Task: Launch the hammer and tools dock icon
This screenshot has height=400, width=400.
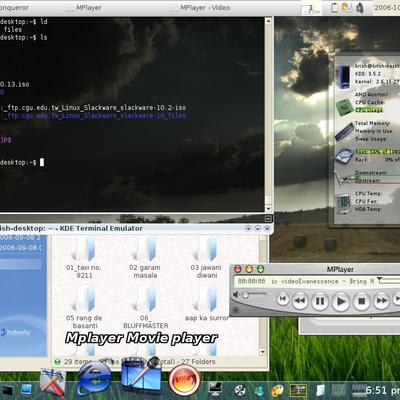Action: tap(53, 383)
